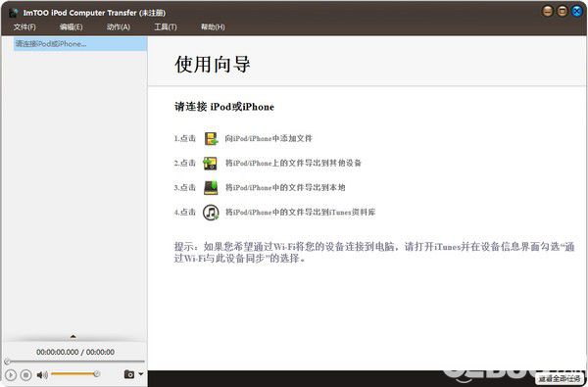Open the 工具(T) menu

coord(166,27)
